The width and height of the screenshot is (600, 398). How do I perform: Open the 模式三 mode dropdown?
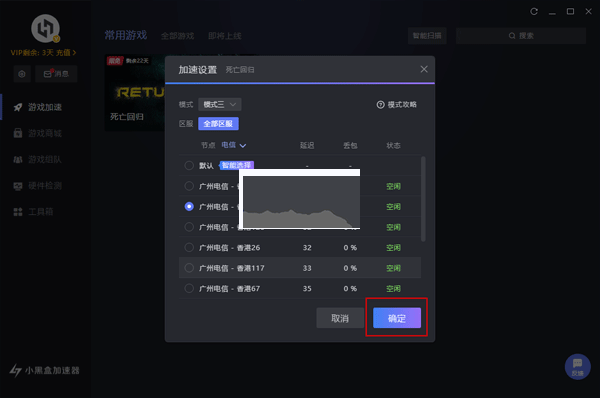(220, 104)
